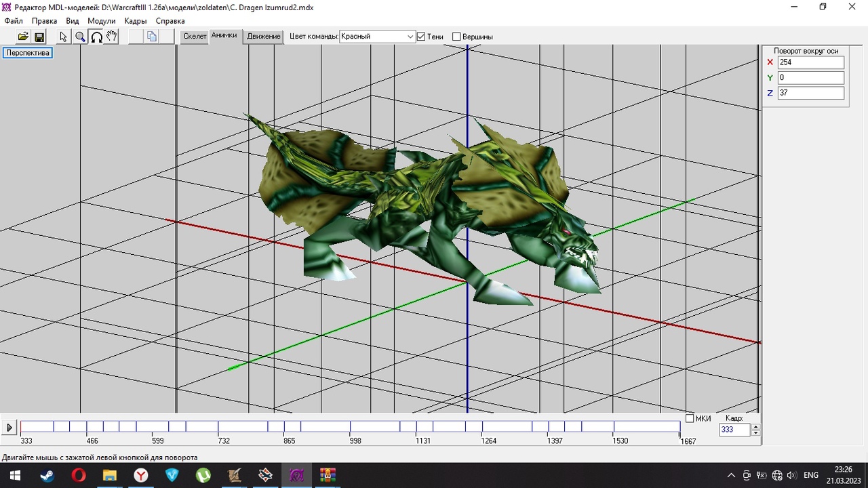Click the animation timeline at frame 998
The image size is (868, 488).
pos(351,426)
